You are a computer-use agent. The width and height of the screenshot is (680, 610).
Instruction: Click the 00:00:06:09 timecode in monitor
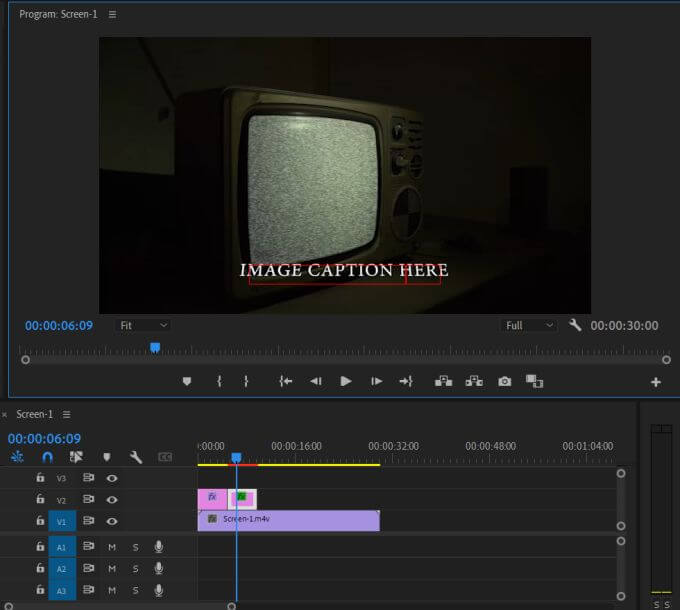click(59, 325)
